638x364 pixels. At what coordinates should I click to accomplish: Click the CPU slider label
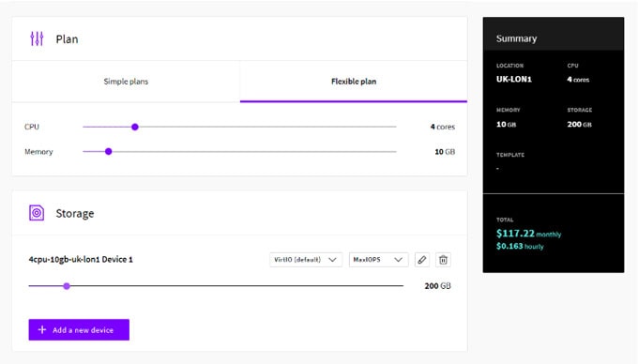point(32,127)
